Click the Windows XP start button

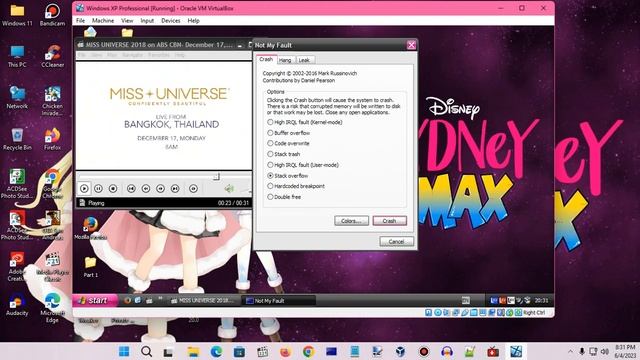(x=96, y=300)
